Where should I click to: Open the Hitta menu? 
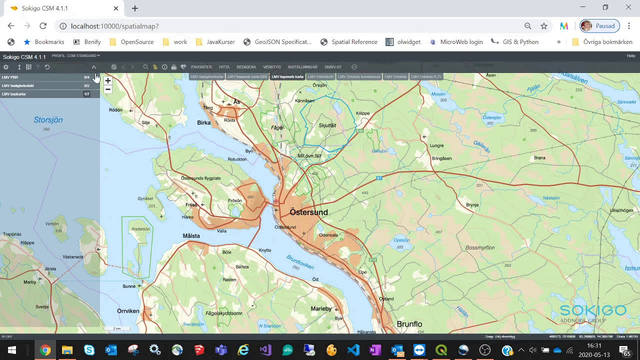(x=224, y=67)
